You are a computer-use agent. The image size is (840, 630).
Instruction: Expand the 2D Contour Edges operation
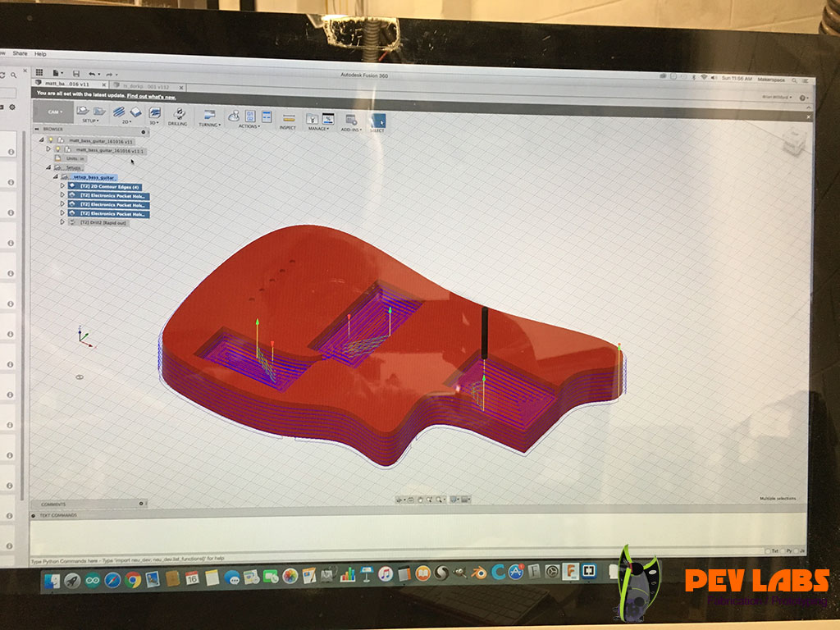[62, 186]
